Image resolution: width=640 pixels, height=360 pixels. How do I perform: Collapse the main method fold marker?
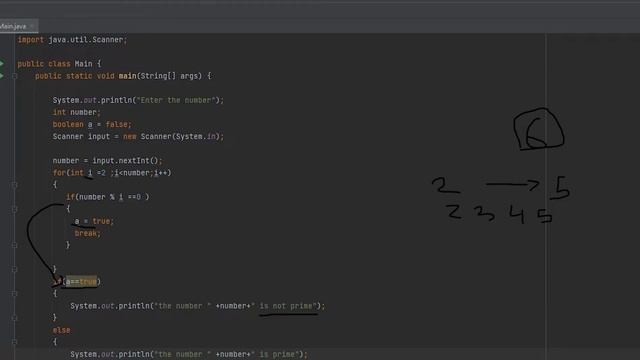click(14, 76)
